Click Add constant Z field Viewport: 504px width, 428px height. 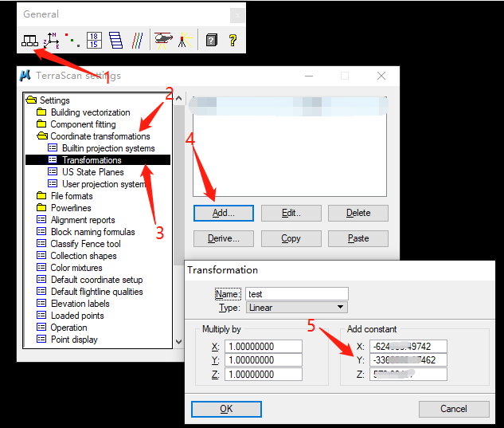[408, 375]
